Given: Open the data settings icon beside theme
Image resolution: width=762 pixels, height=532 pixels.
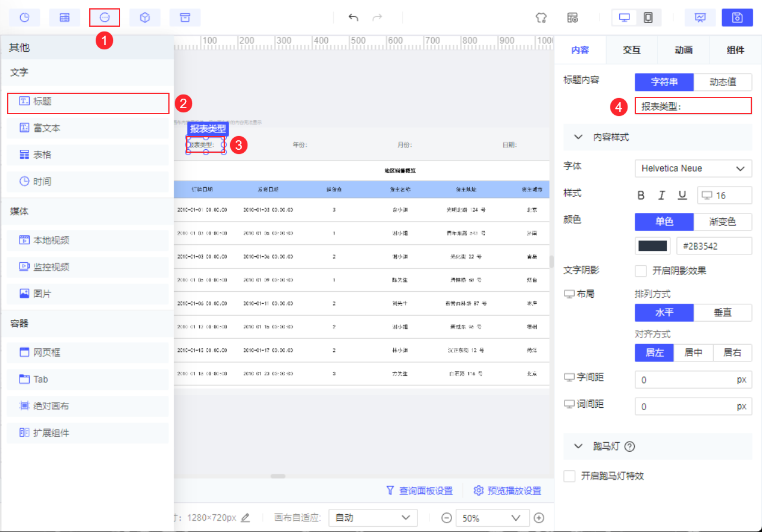Looking at the screenshot, I should click(572, 18).
